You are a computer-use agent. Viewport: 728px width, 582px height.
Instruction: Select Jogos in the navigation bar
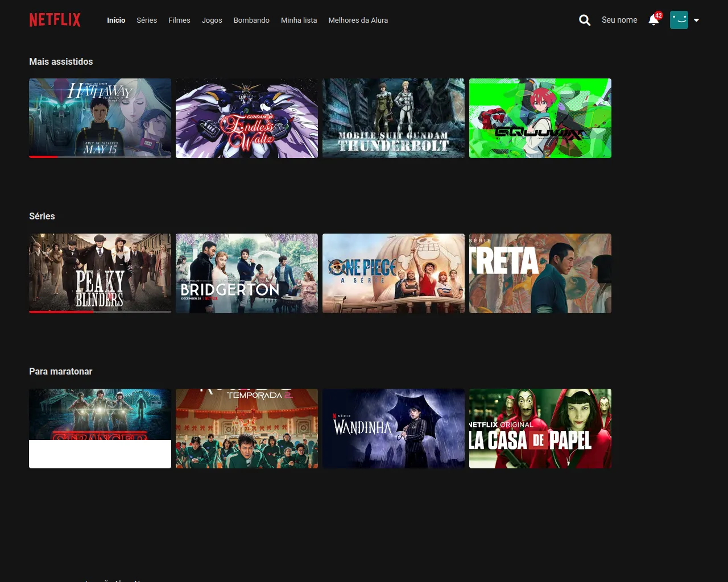(212, 20)
